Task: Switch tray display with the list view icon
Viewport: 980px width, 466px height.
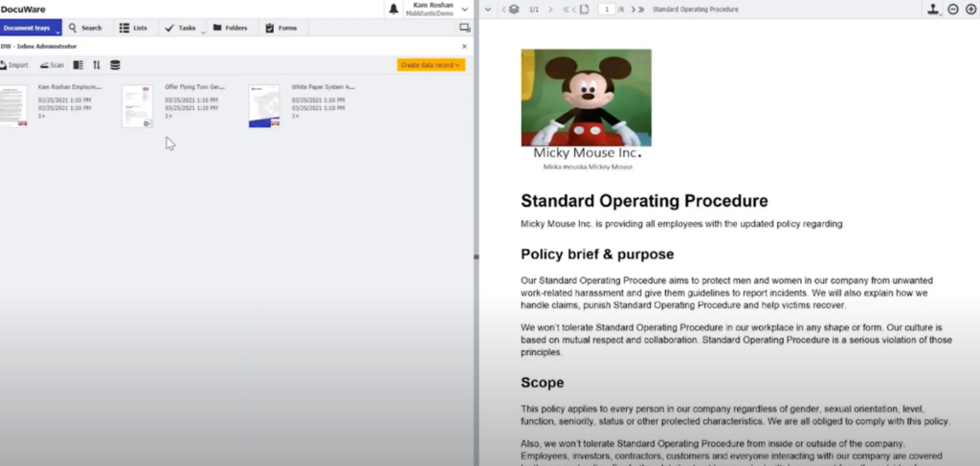Action: pyautogui.click(x=78, y=65)
